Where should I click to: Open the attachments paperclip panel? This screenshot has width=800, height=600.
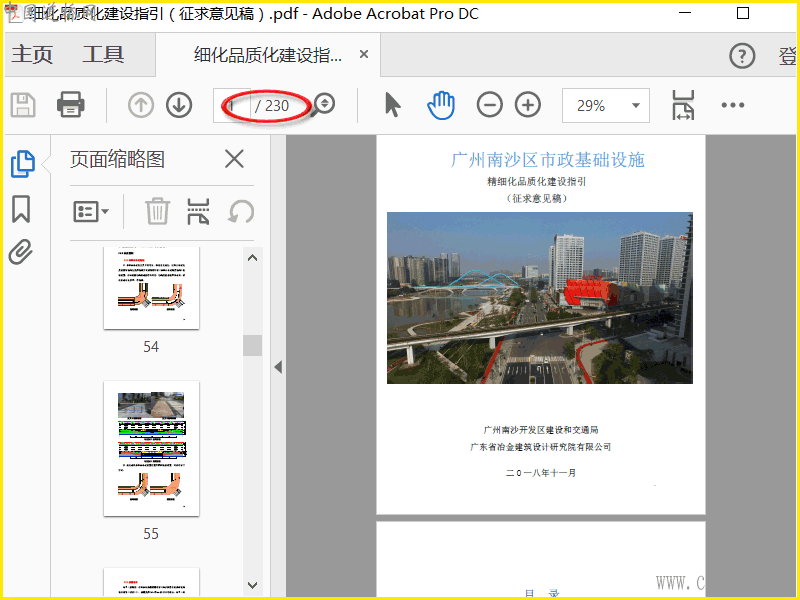(21, 251)
